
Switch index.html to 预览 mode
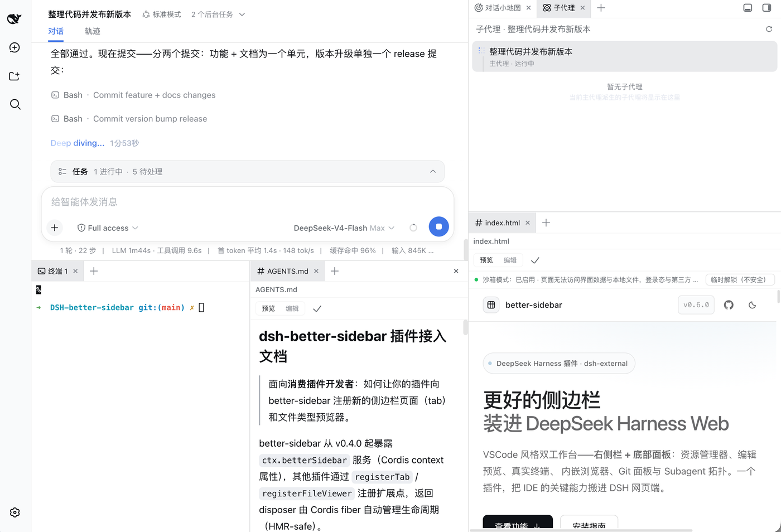pos(486,260)
